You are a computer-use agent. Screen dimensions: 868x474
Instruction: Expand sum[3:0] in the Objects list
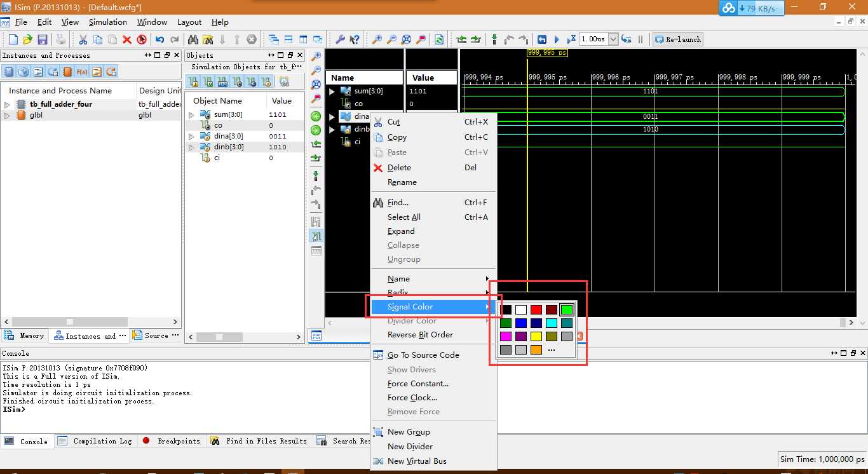pyautogui.click(x=192, y=115)
